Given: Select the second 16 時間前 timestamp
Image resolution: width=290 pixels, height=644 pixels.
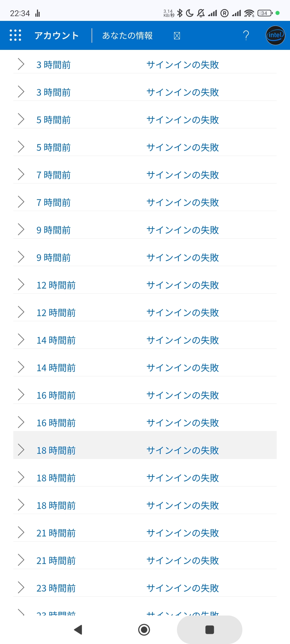Looking at the screenshot, I should (x=56, y=423).
